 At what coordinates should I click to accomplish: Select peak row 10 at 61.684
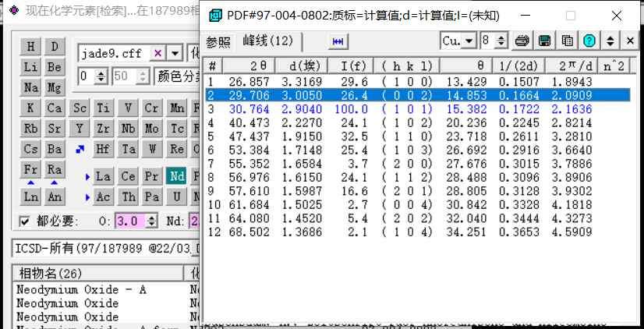(x=417, y=204)
